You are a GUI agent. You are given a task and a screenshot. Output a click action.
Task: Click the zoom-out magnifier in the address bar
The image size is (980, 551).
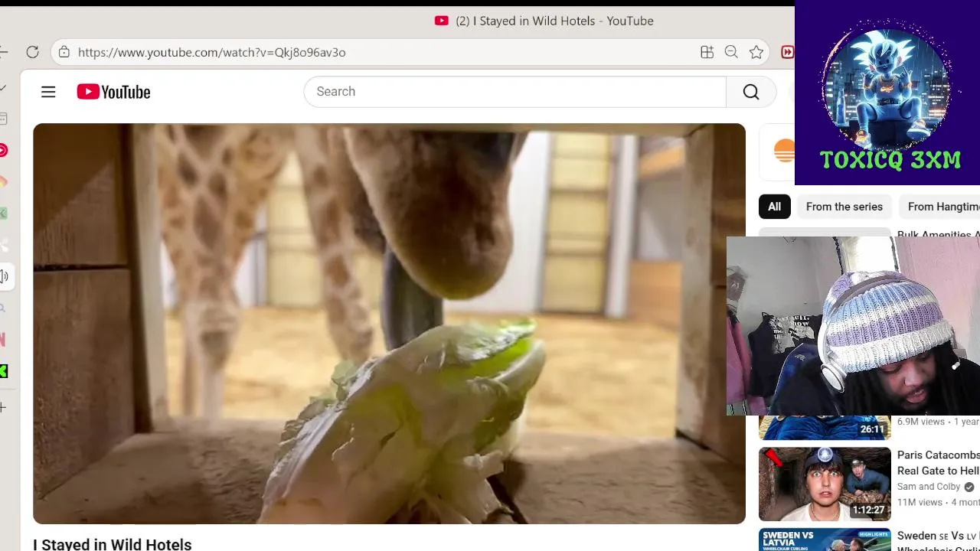pos(731,52)
